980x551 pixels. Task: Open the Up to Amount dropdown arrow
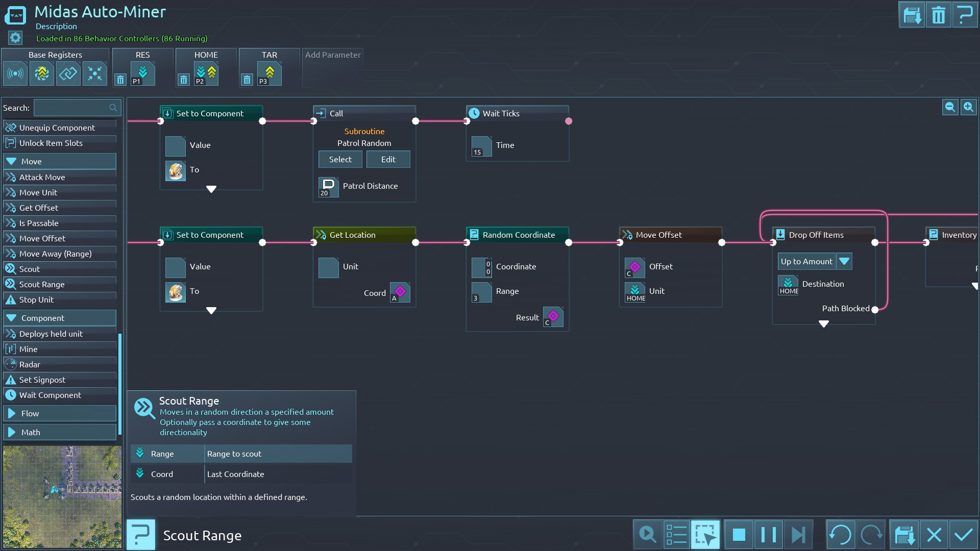pyautogui.click(x=844, y=261)
